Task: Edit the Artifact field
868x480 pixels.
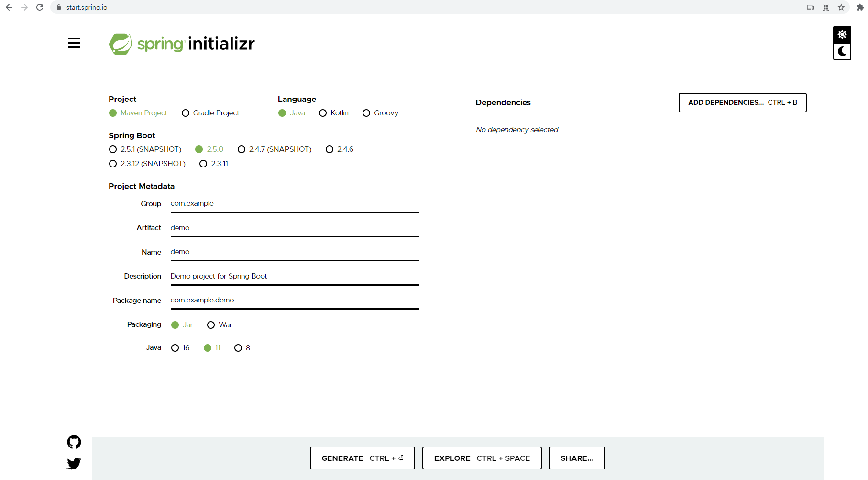Action: click(x=295, y=228)
